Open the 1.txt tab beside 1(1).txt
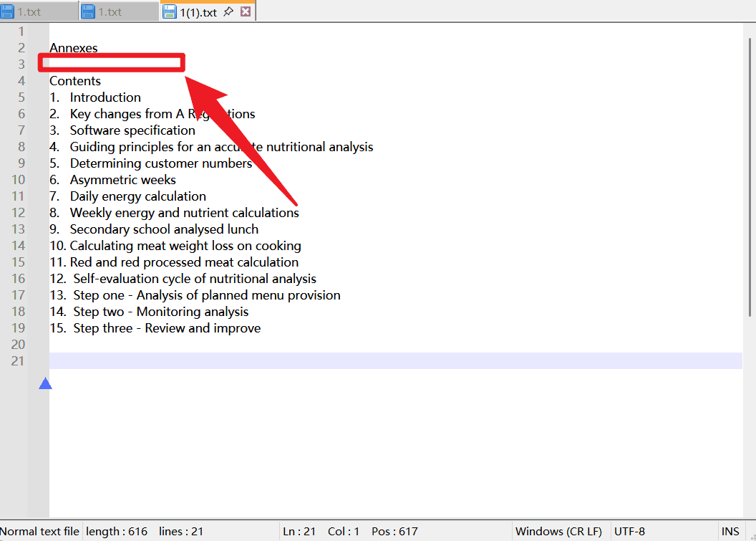The height and width of the screenshot is (541, 756). click(x=119, y=11)
